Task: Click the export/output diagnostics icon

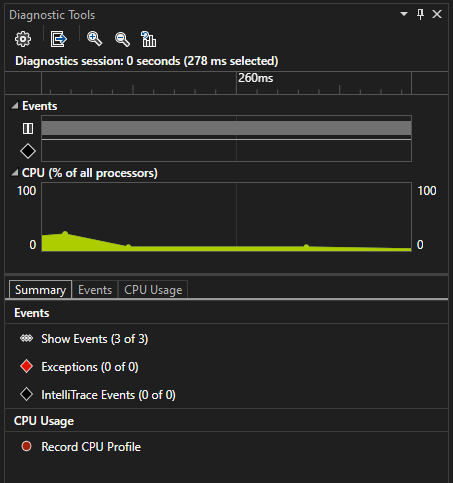Action: (58, 39)
